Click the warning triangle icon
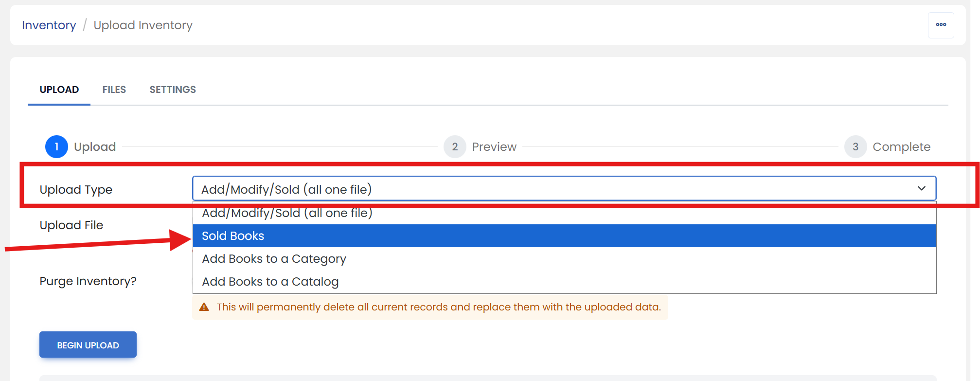 204,307
